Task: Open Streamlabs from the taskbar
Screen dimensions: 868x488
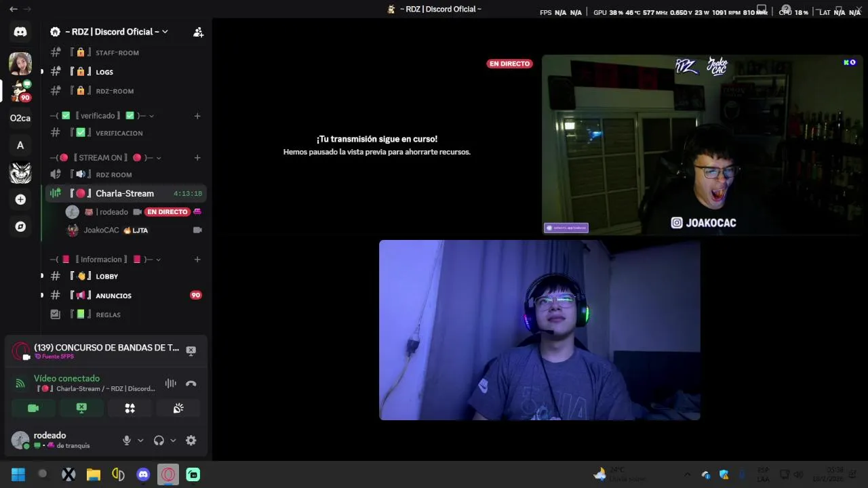Action: (193, 474)
